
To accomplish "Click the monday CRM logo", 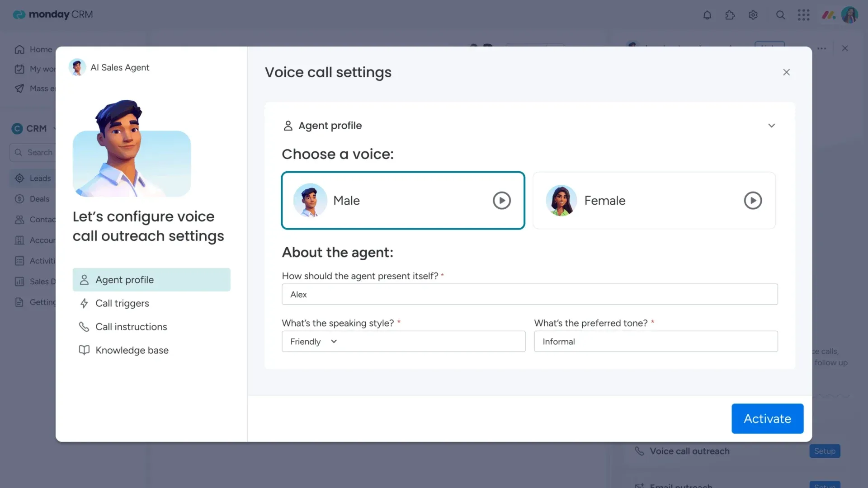I will (x=52, y=14).
